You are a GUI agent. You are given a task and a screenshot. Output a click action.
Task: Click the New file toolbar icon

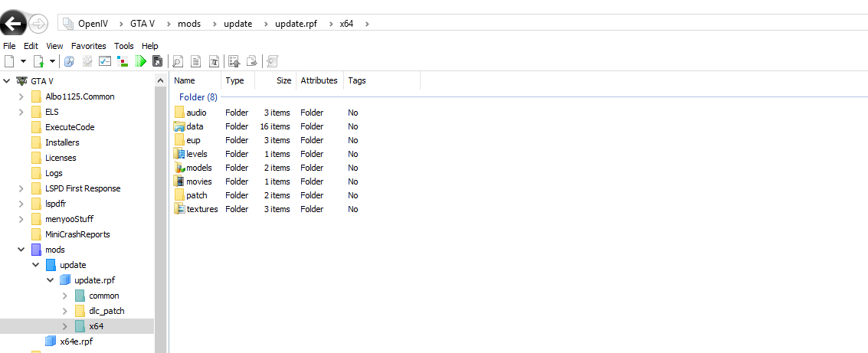point(9,60)
